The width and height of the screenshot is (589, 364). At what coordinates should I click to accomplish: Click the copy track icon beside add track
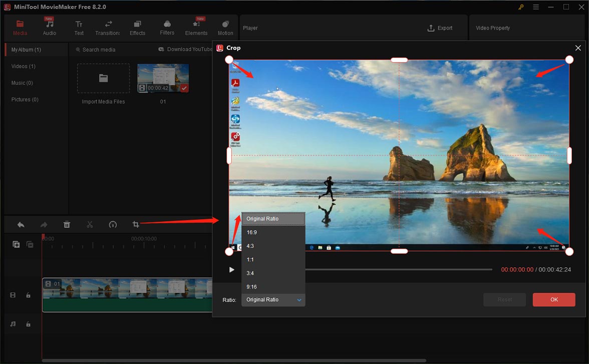[30, 244]
